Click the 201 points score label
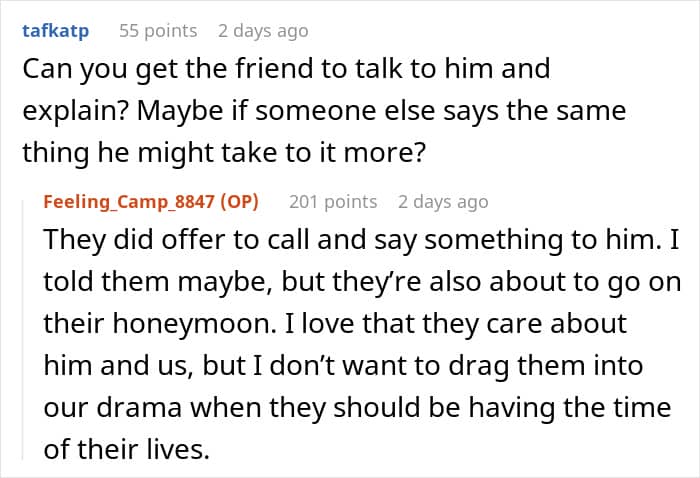This screenshot has height=478, width=700. 333,202
